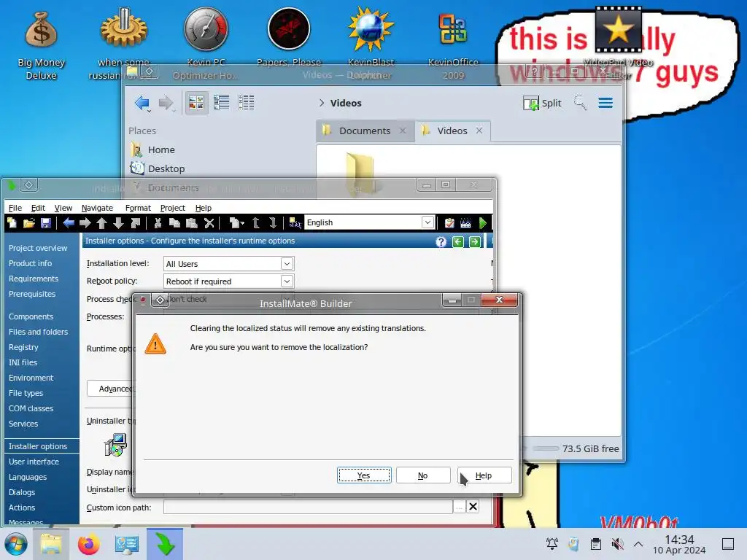Viewport: 747px width, 560px height.
Task: Click the Paste toolbar icon
Action: [x=192, y=223]
